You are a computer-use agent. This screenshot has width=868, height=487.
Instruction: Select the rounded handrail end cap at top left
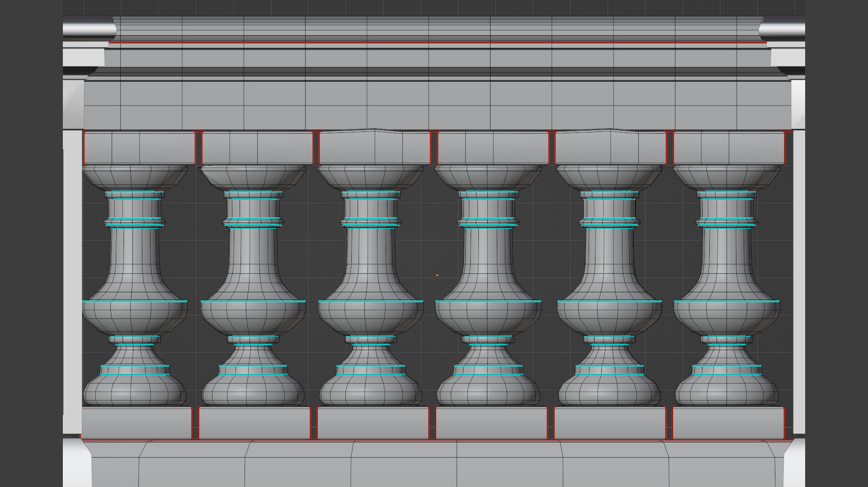(x=88, y=30)
